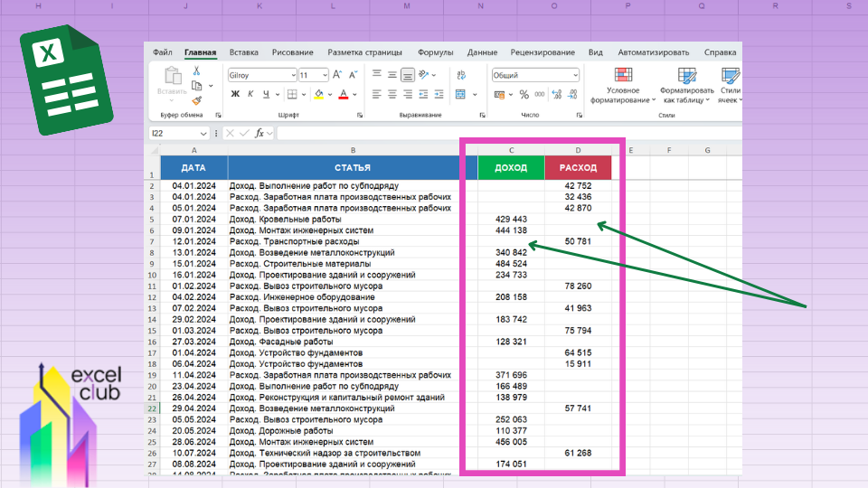Screen dimensions: 868x488
Task: Apply Percent style format
Action: (524, 95)
